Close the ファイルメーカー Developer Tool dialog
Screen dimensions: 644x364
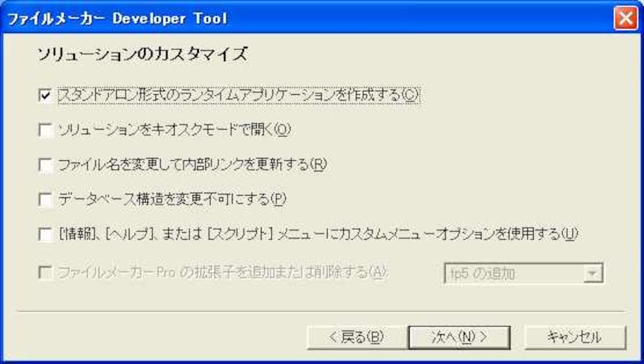click(x=625, y=19)
